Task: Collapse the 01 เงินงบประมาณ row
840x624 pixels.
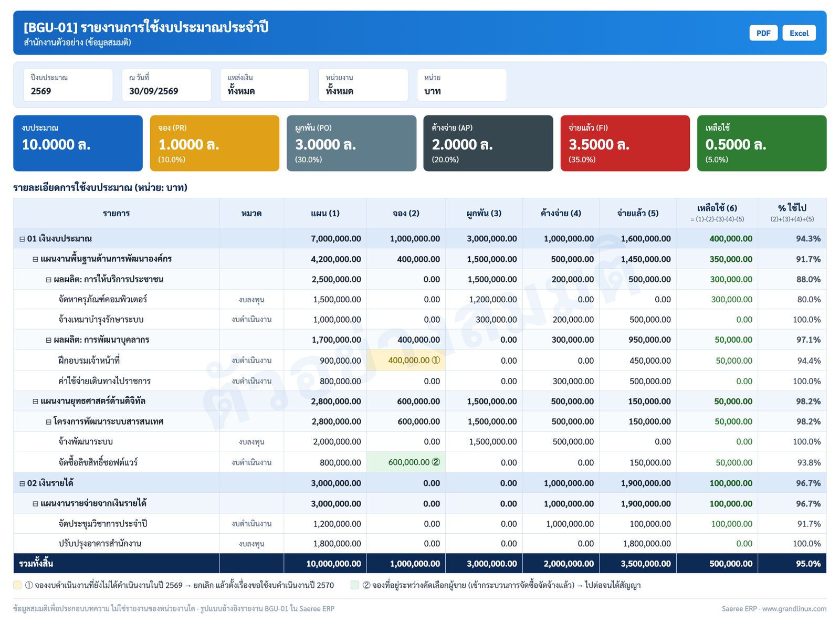Action: [x=22, y=239]
